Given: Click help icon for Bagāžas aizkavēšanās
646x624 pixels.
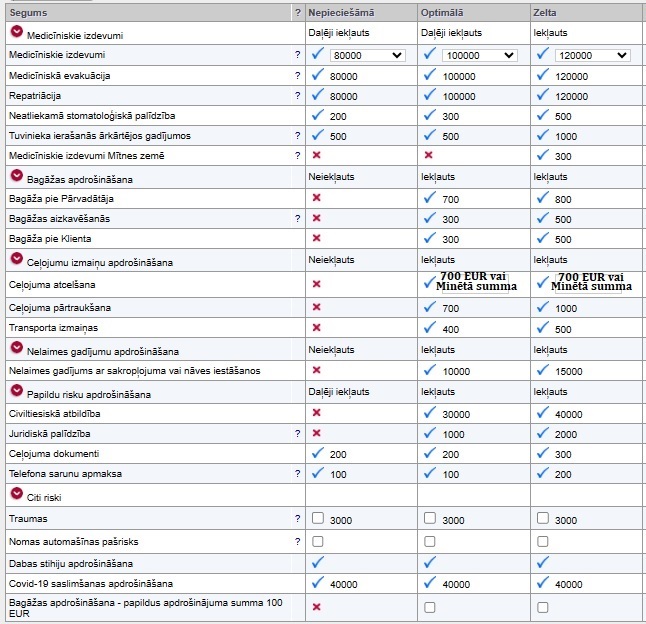Looking at the screenshot, I should tap(297, 218).
